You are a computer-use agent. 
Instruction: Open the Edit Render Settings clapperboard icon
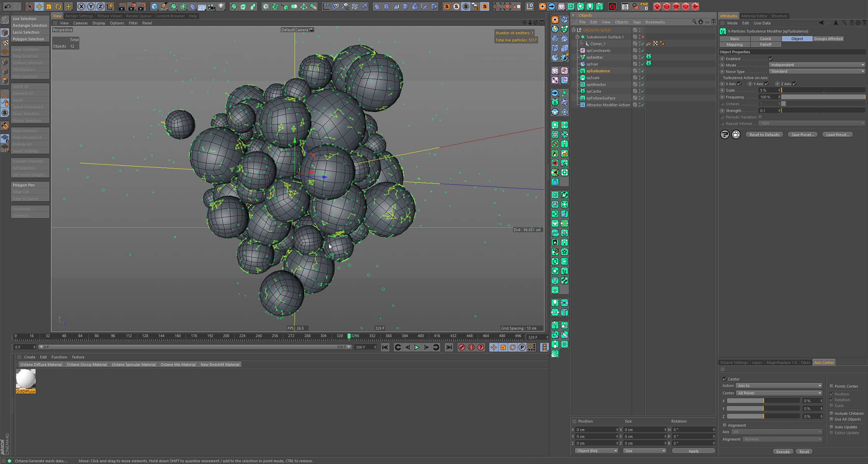coord(142,6)
